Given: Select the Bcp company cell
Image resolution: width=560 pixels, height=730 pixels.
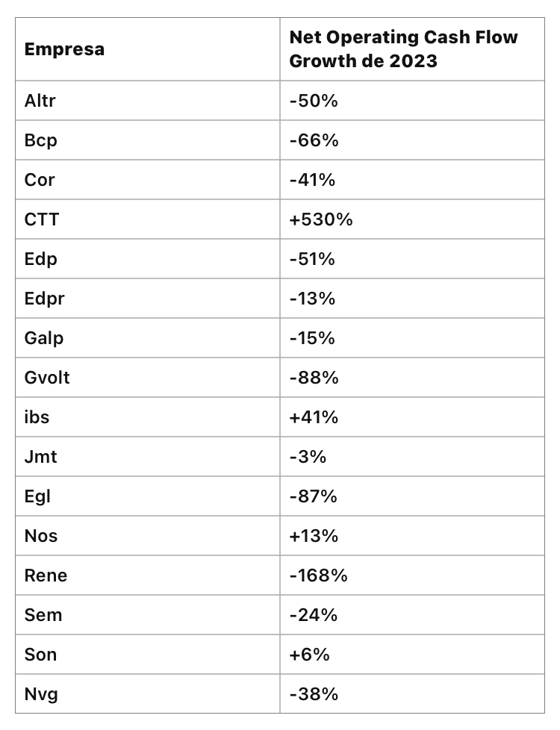Looking at the screenshot, I should [40, 140].
